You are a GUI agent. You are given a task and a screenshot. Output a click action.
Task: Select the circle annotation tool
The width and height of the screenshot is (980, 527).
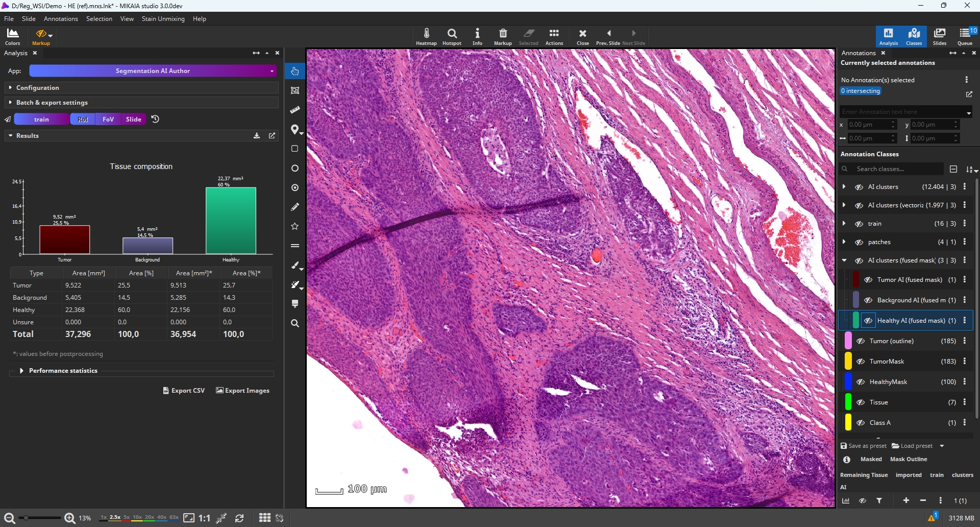(295, 168)
